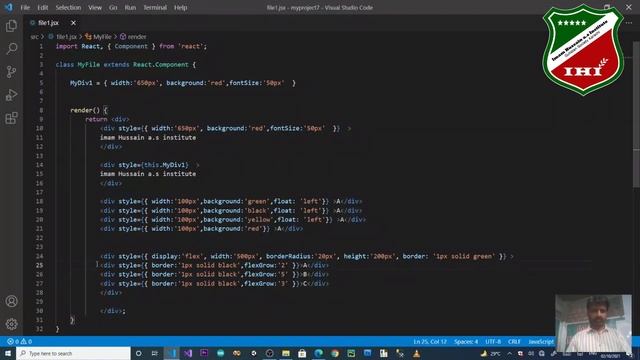Click the render method breadcrumb
Screen dimensions: 640x360
tap(133, 37)
